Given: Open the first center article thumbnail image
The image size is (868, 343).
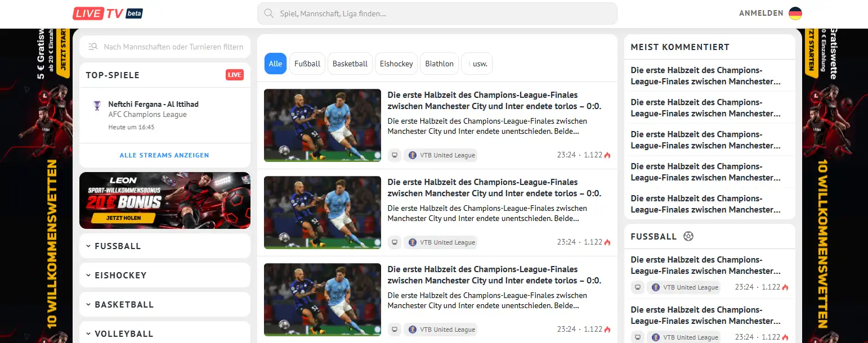Looking at the screenshot, I should click(x=323, y=125).
